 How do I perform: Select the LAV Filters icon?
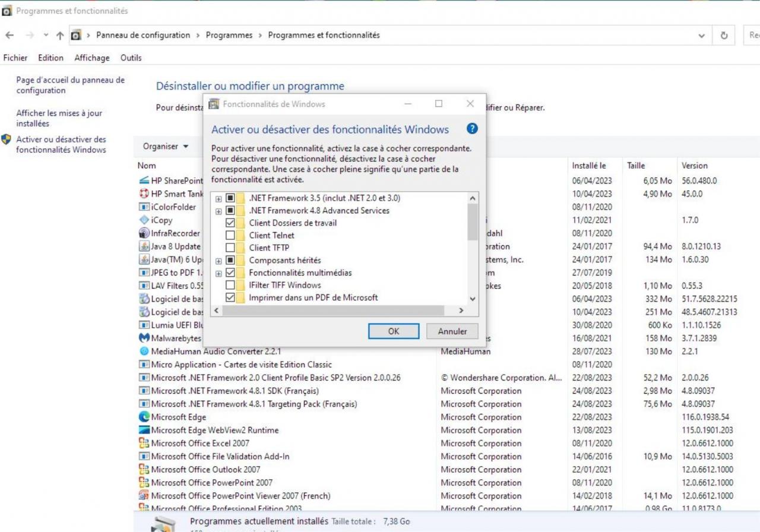[144, 286]
